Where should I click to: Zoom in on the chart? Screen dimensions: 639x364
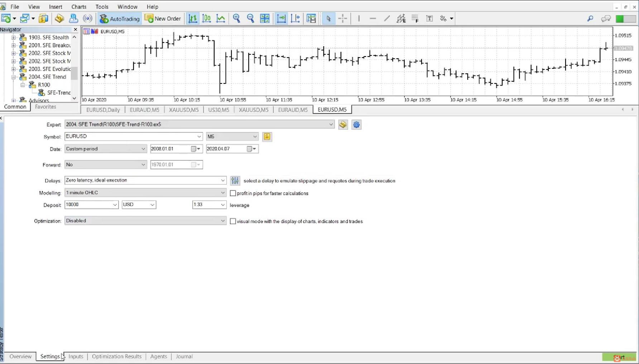pos(236,19)
